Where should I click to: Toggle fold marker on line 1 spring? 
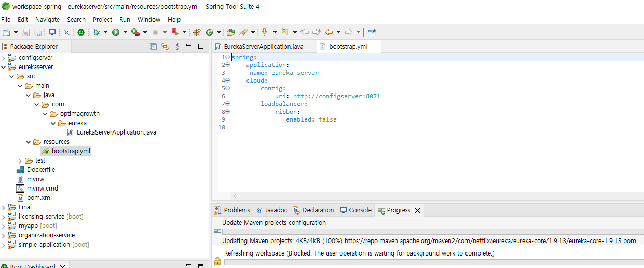227,57
